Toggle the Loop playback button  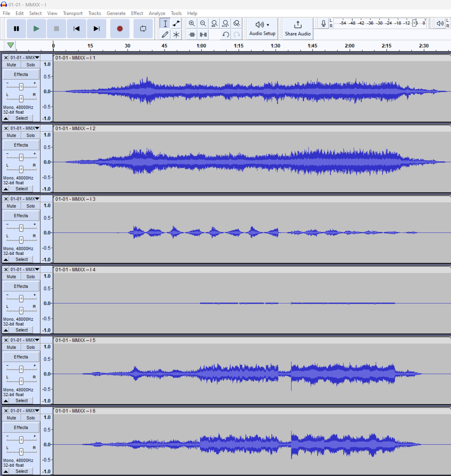[x=143, y=29]
